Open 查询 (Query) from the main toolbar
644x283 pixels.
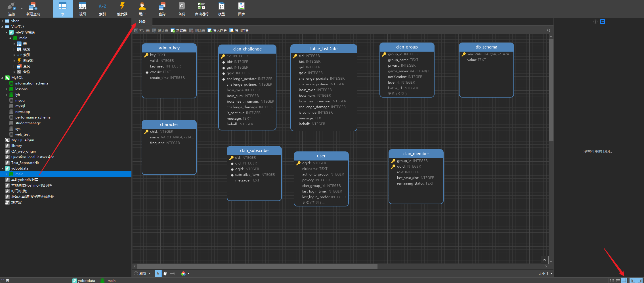pyautogui.click(x=162, y=9)
